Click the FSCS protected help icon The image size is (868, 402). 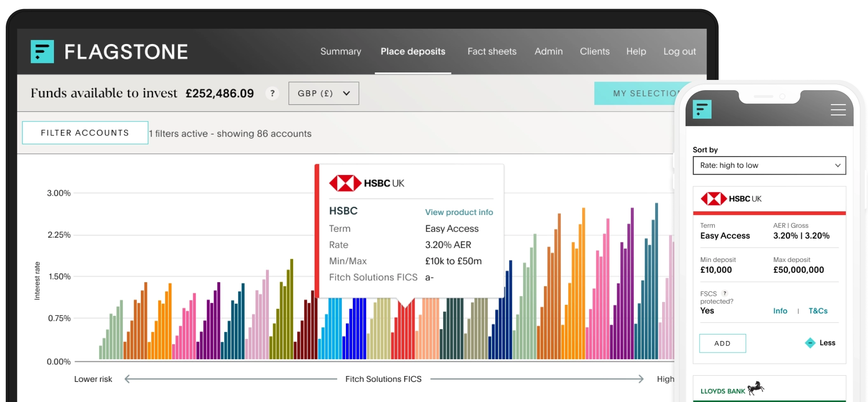pos(725,293)
